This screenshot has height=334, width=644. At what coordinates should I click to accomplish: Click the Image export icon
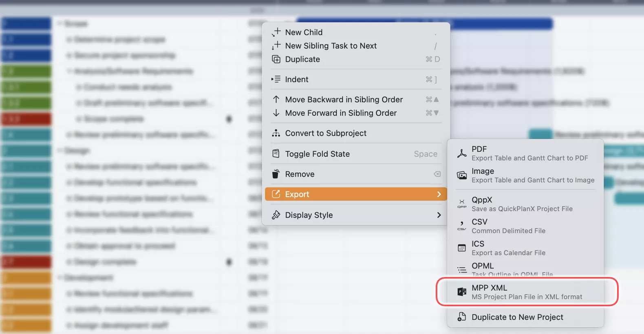point(462,175)
